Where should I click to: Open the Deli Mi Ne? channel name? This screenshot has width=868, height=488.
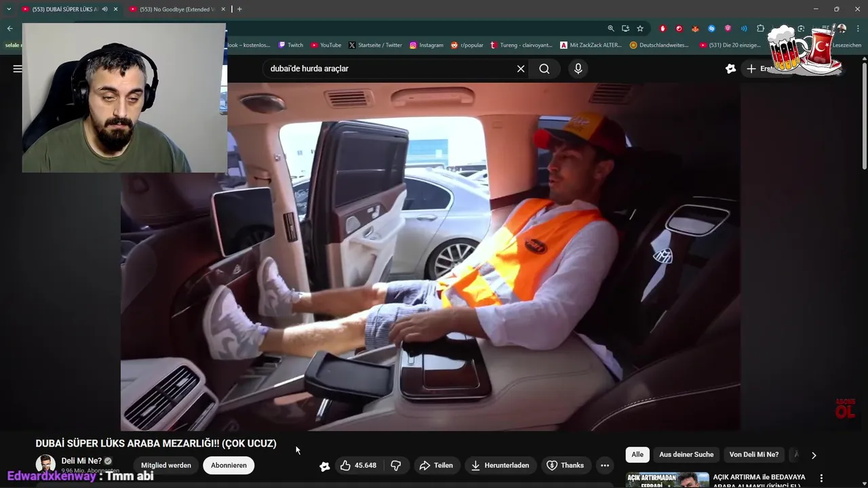81,461
